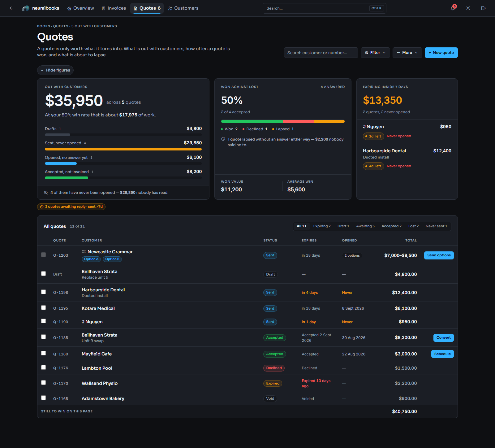Tick the Newcastle Grammar row checkbox
Viewport: 495px width, 448px height.
point(44,255)
